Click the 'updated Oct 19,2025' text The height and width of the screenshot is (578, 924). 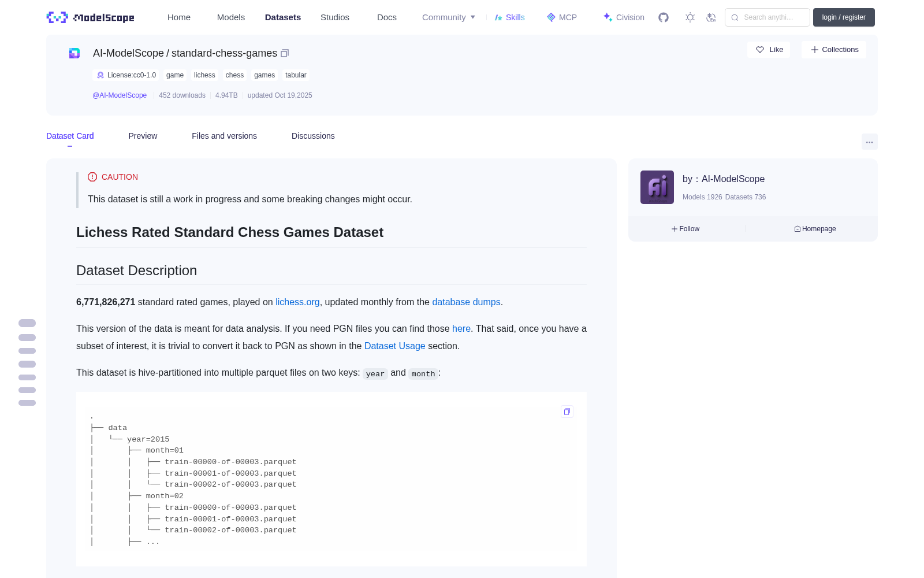click(x=280, y=95)
